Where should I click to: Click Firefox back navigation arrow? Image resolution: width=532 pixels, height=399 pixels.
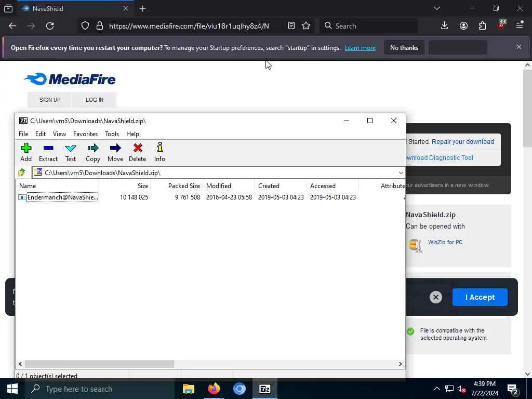point(12,26)
